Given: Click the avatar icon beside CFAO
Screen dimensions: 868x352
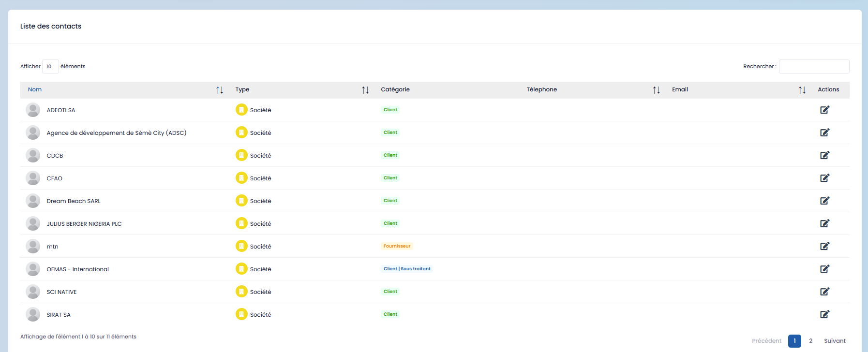Looking at the screenshot, I should (x=33, y=178).
